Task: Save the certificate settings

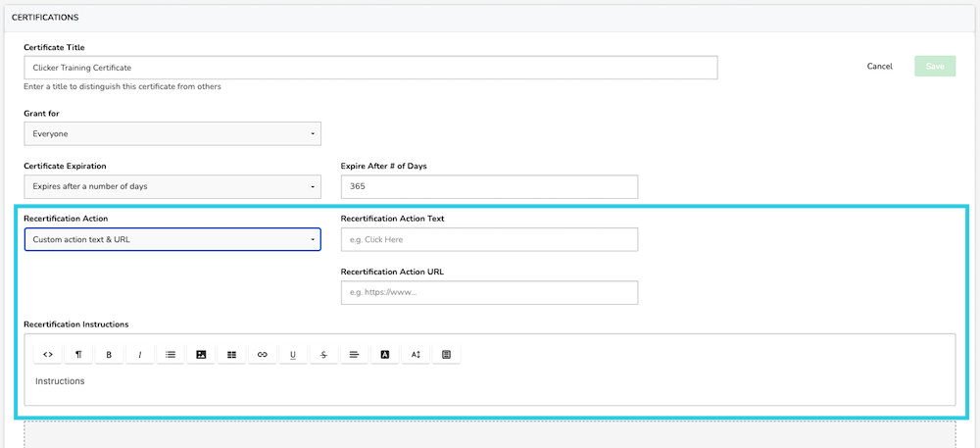Action: point(935,67)
